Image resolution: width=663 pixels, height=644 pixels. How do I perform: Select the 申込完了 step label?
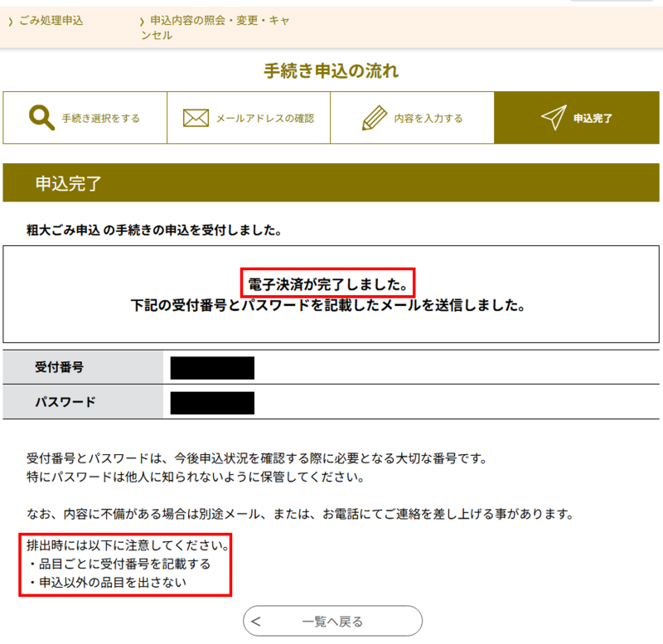(x=593, y=119)
